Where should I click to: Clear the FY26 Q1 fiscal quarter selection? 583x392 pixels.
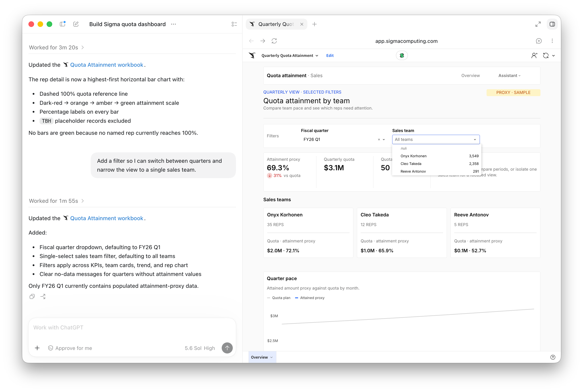[x=379, y=140]
